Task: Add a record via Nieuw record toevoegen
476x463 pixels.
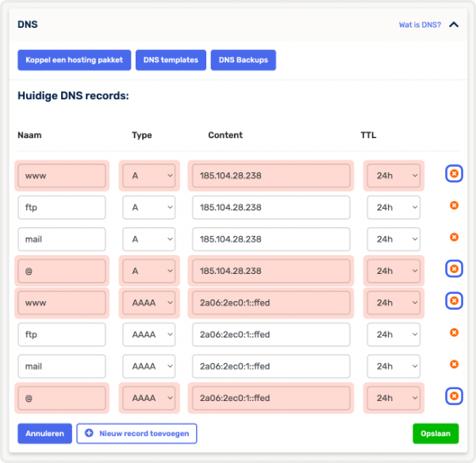Action: 136,434
